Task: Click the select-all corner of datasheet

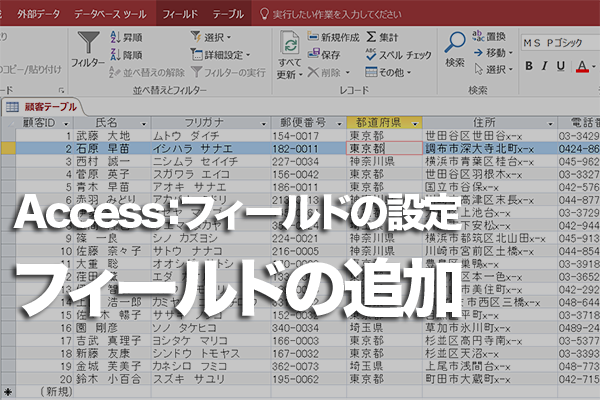Action: pos(8,123)
